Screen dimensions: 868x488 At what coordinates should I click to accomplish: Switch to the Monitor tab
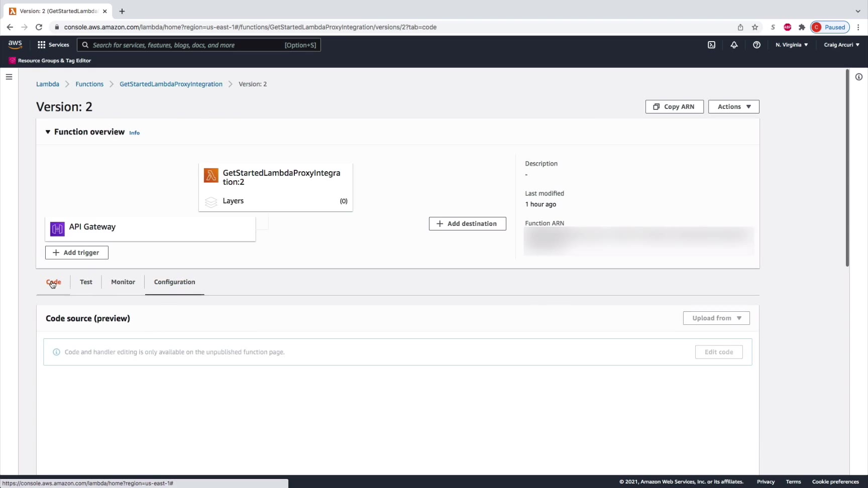[x=123, y=282]
